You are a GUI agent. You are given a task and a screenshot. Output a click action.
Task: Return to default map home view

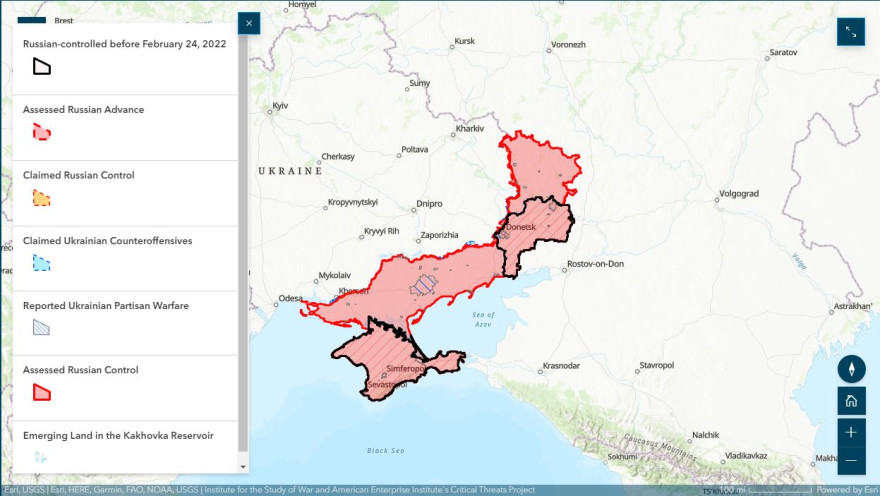pyautogui.click(x=851, y=401)
